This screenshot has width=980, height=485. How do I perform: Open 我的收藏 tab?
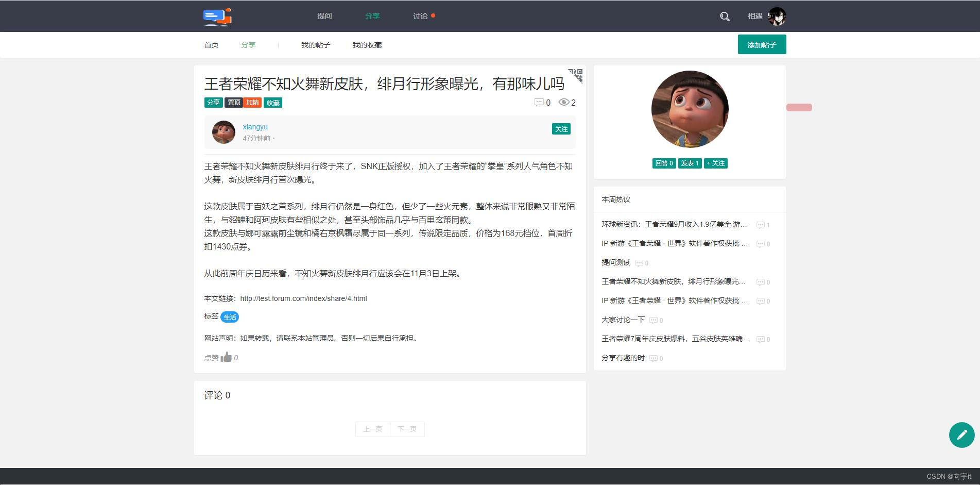click(x=367, y=45)
